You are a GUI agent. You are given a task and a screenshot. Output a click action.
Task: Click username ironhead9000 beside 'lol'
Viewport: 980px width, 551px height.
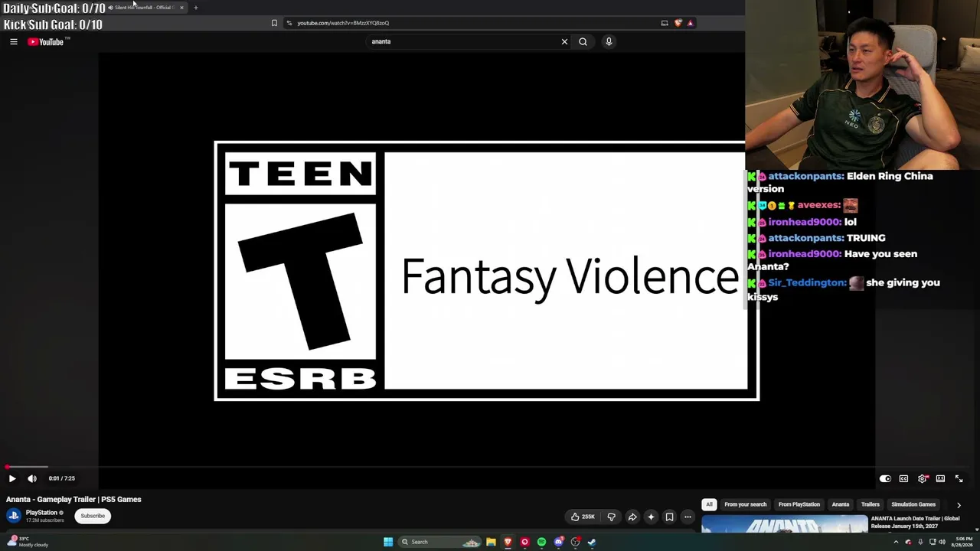[804, 222]
